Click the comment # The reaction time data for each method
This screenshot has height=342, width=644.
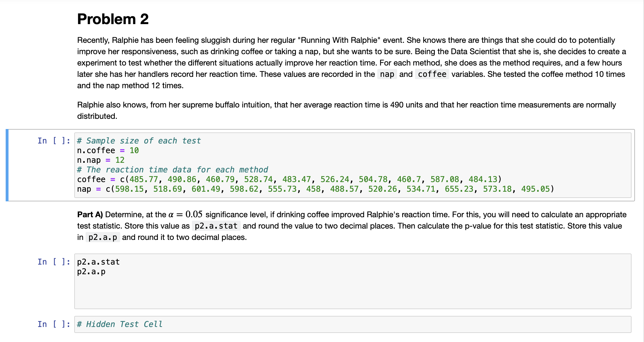(x=172, y=169)
